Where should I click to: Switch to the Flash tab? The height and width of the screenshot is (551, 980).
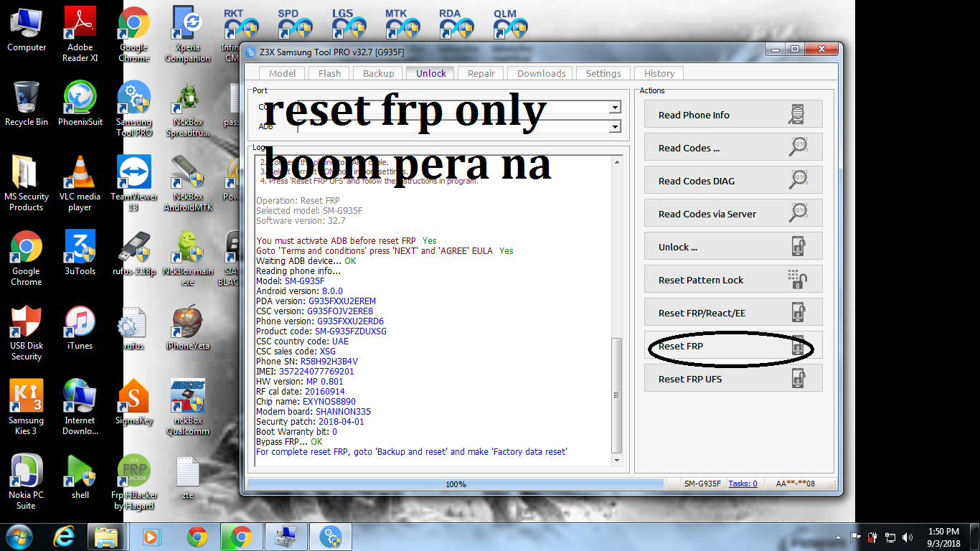(x=329, y=73)
